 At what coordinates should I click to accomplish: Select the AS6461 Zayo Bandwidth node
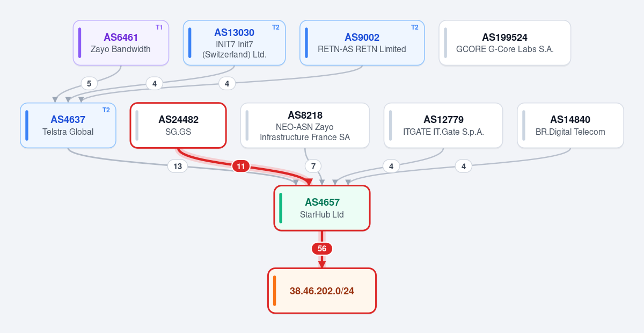[x=121, y=43]
